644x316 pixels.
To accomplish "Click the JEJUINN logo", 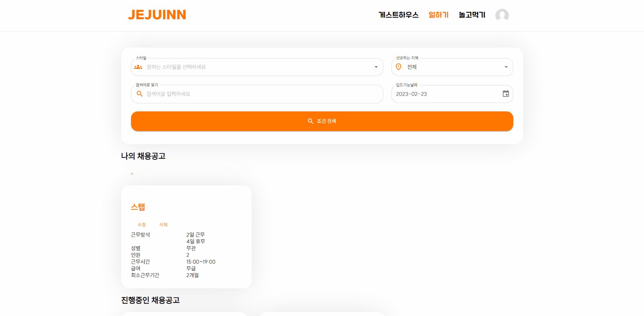I will pyautogui.click(x=157, y=15).
